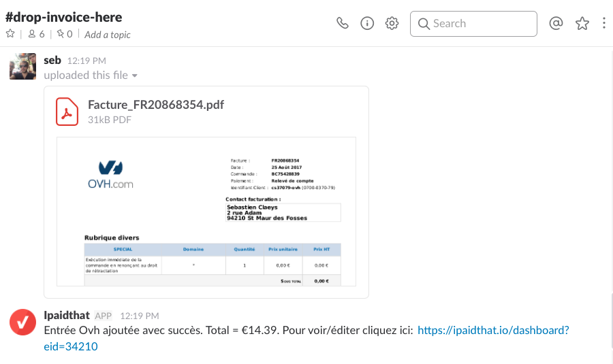The width and height of the screenshot is (613, 364).
Task: Show mentions with the @ icon
Action: (556, 23)
